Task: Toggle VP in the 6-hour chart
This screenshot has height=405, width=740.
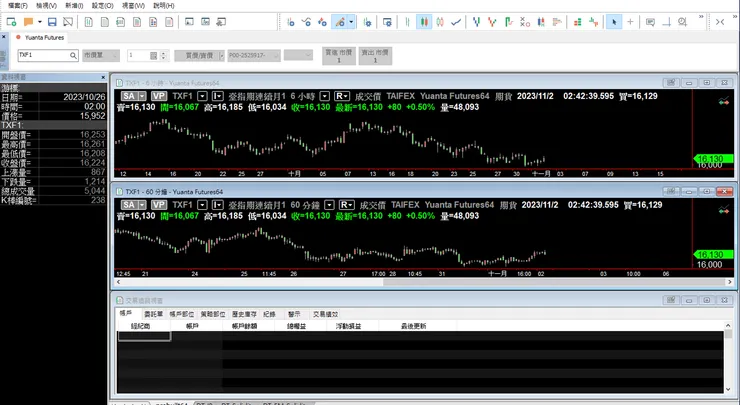Action: [159, 96]
